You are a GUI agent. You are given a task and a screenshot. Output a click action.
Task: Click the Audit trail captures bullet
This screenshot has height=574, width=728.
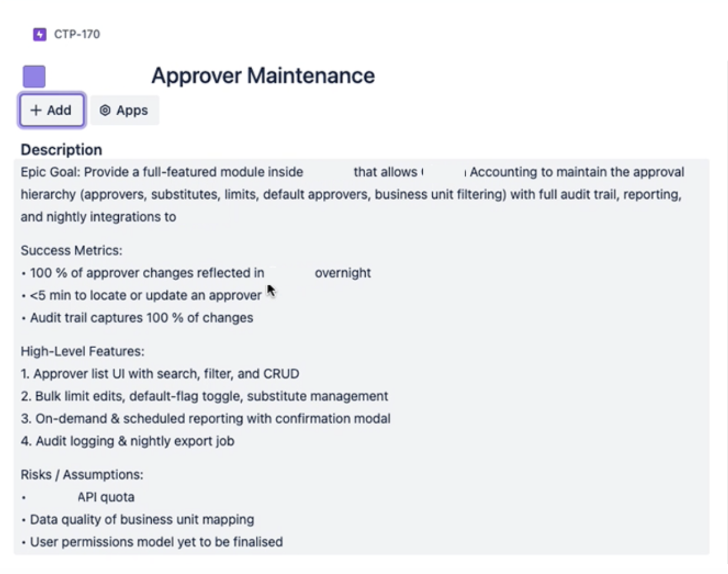(141, 318)
